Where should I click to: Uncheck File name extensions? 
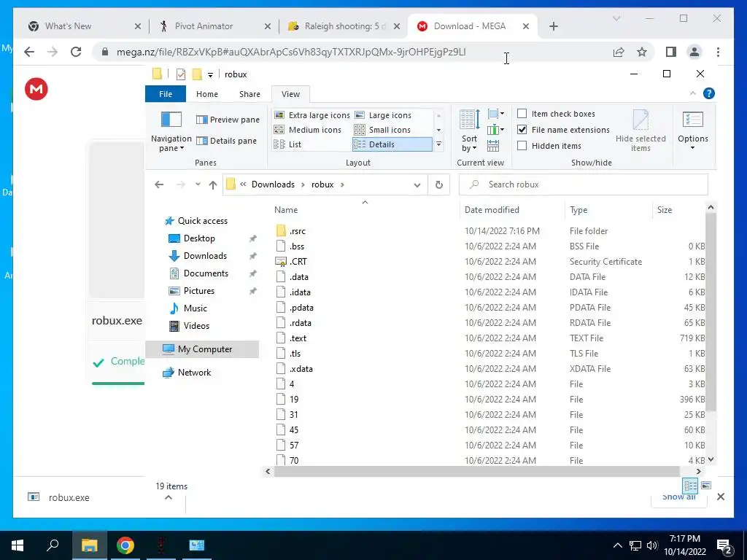click(522, 130)
